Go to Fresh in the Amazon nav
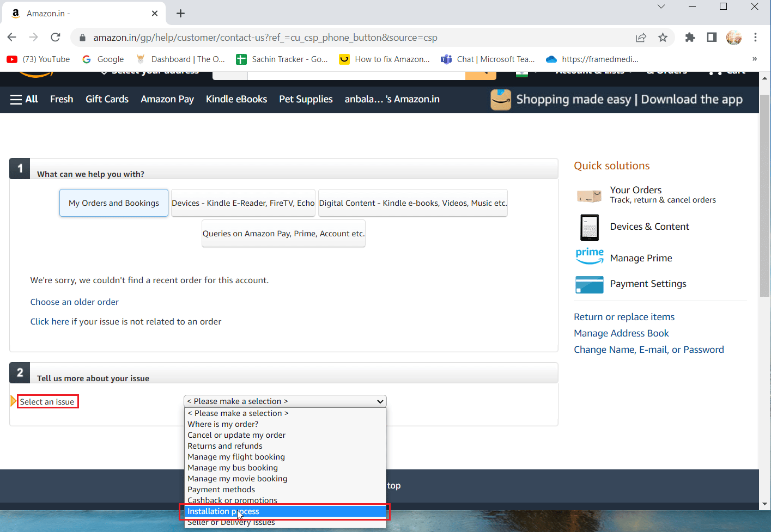 62,99
